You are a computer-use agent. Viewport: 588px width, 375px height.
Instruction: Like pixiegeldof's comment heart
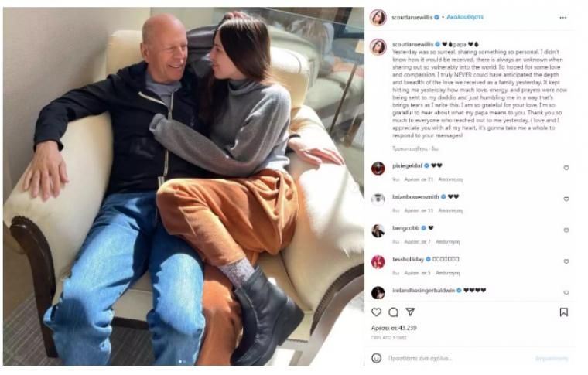566,168
